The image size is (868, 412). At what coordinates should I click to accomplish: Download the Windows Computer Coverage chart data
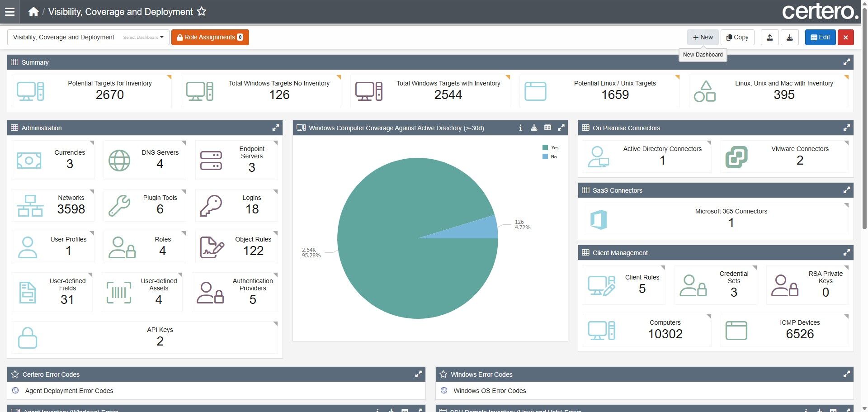(534, 128)
